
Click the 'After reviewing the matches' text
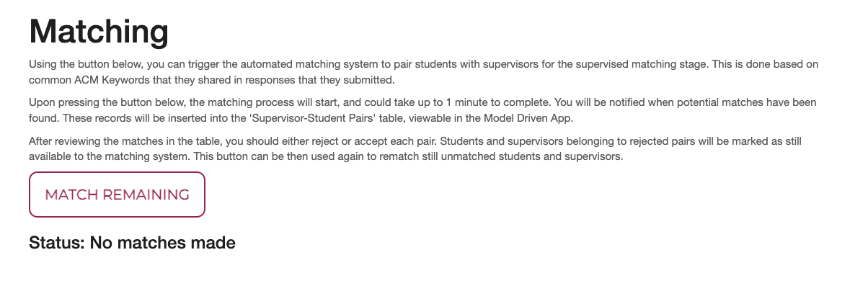coord(95,140)
